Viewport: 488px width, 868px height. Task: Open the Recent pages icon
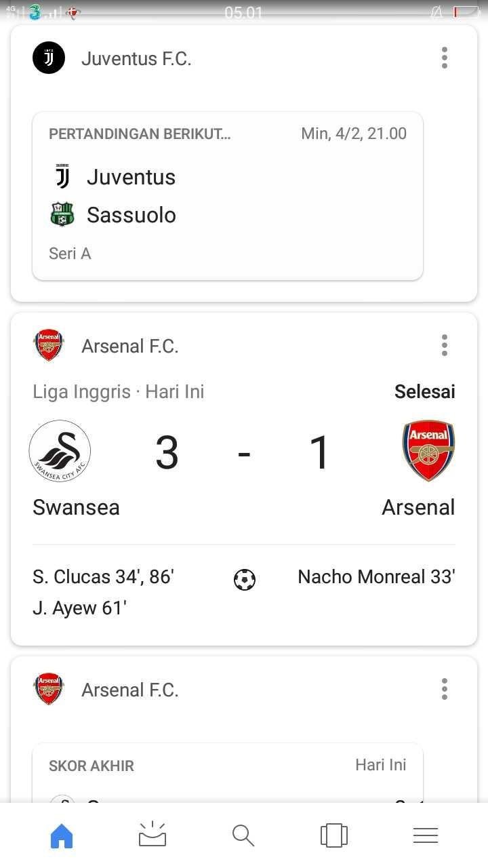click(334, 835)
